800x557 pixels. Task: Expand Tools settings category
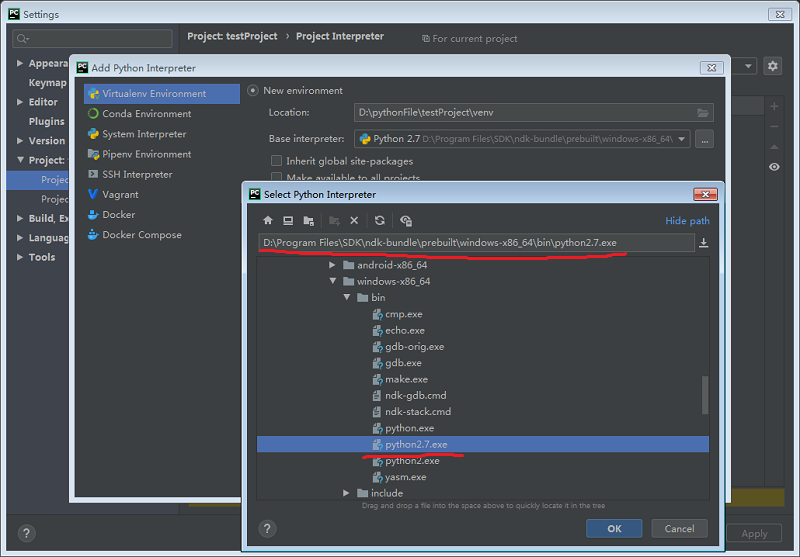20,257
